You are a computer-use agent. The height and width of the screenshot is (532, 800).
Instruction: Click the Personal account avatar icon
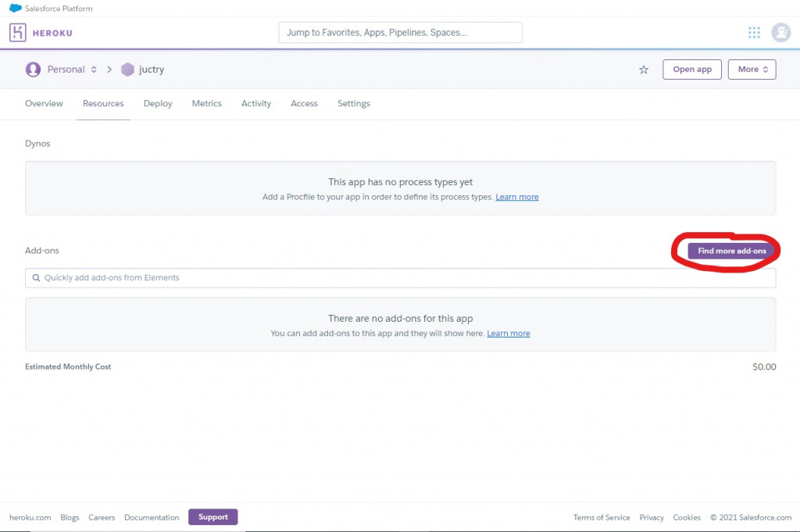[33, 70]
